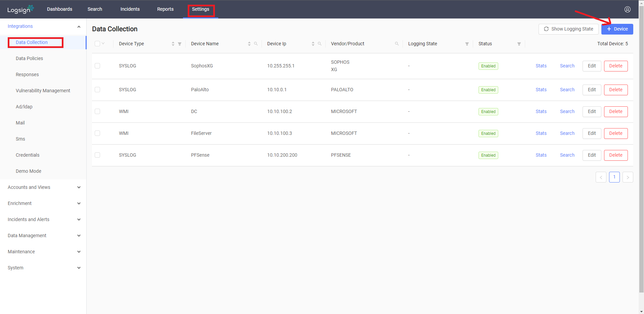Click the search icon in Device Name header
The height and width of the screenshot is (314, 644).
point(256,44)
